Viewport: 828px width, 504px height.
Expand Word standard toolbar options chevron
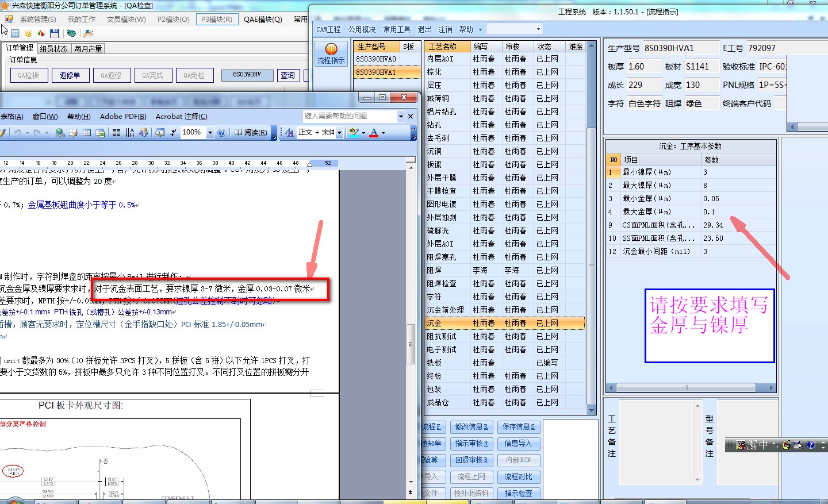pos(274,133)
